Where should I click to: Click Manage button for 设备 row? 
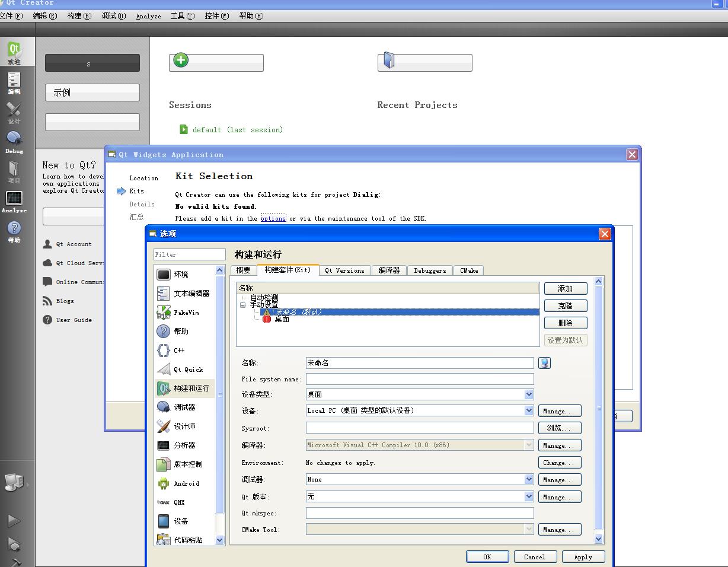point(560,411)
